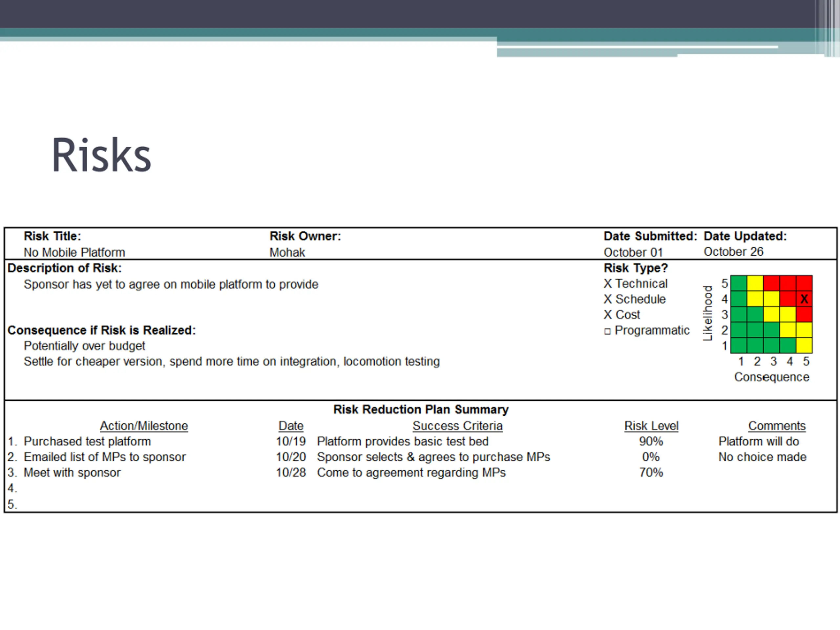This screenshot has width=840, height=630.
Task: Select the 'Date Submitted:' label
Action: (x=650, y=236)
